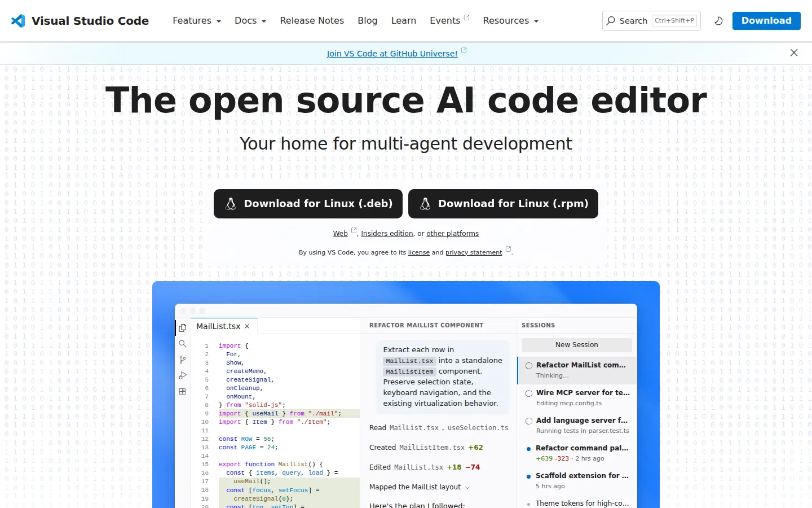The width and height of the screenshot is (812, 508).
Task: Click the Created MailListItem.tsx +62 line
Action: (x=426, y=448)
